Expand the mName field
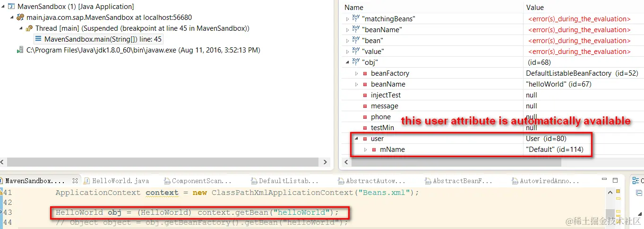 click(366, 150)
